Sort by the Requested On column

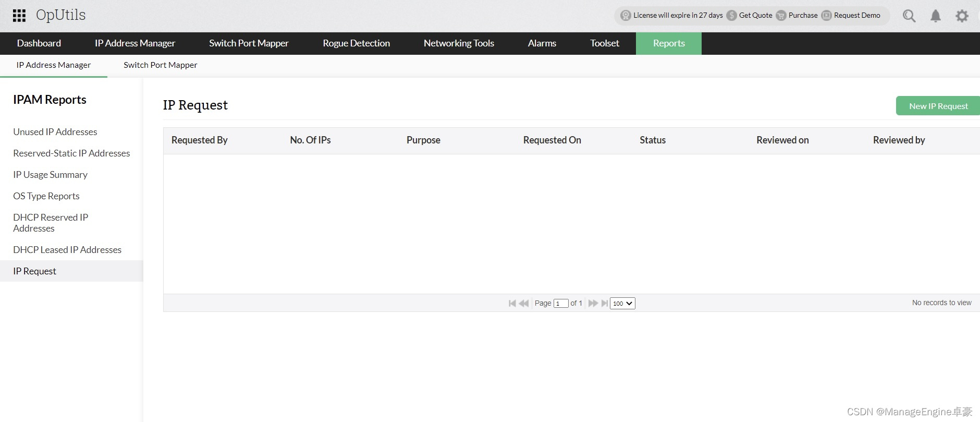tap(552, 140)
